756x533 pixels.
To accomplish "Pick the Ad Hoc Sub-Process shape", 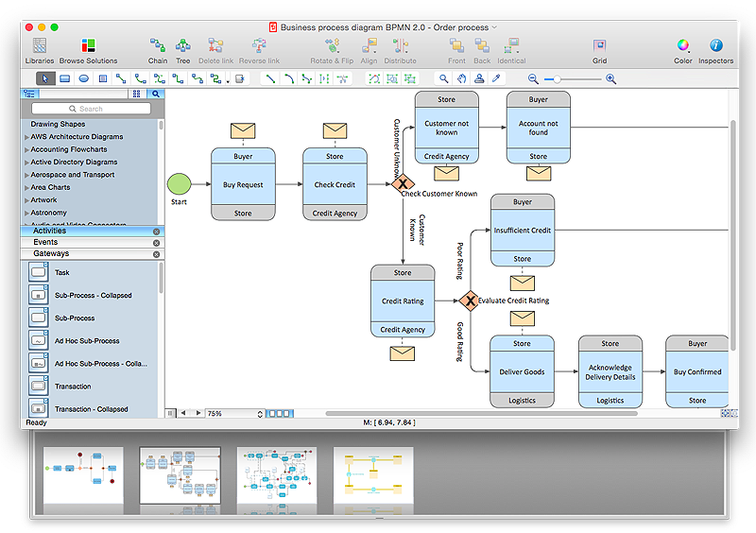I will (39, 340).
